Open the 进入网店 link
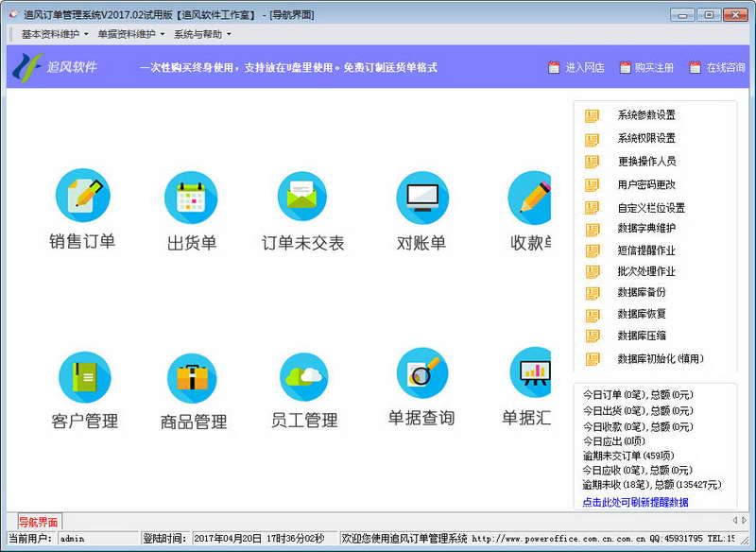This screenshot has width=756, height=552. click(x=585, y=67)
